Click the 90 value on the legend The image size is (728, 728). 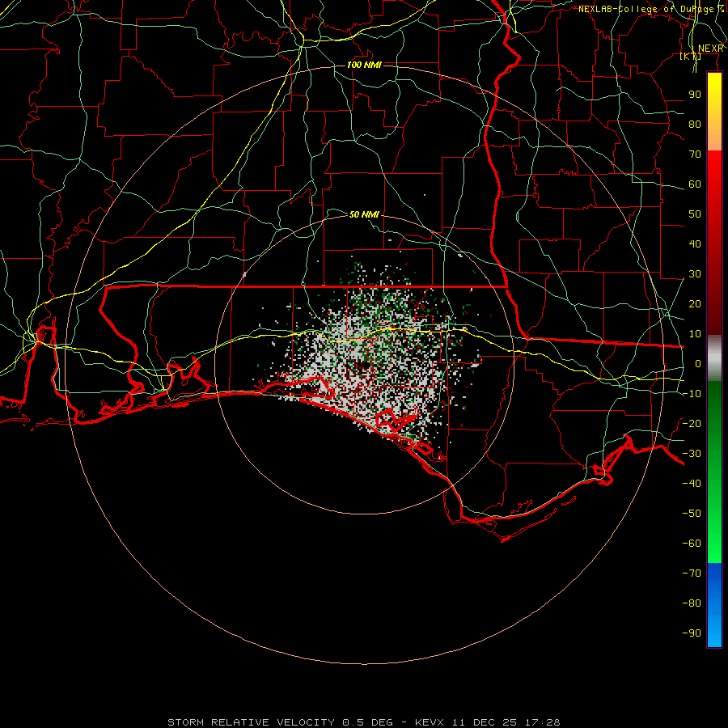695,95
